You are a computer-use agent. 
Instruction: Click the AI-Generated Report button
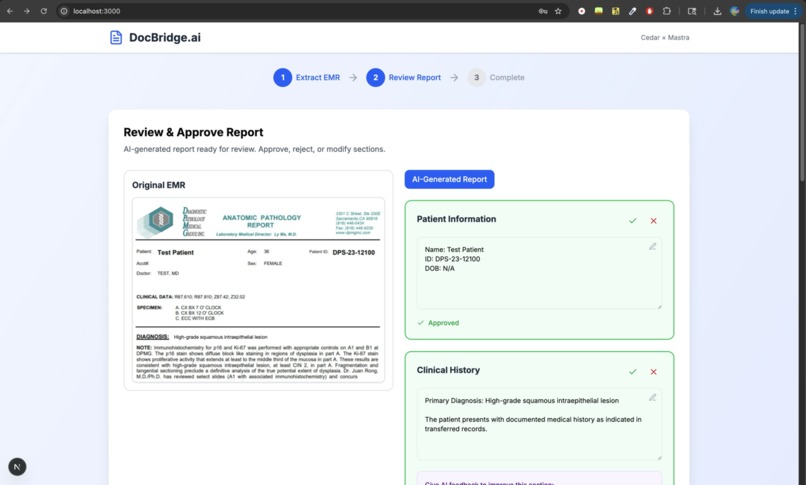coord(449,179)
